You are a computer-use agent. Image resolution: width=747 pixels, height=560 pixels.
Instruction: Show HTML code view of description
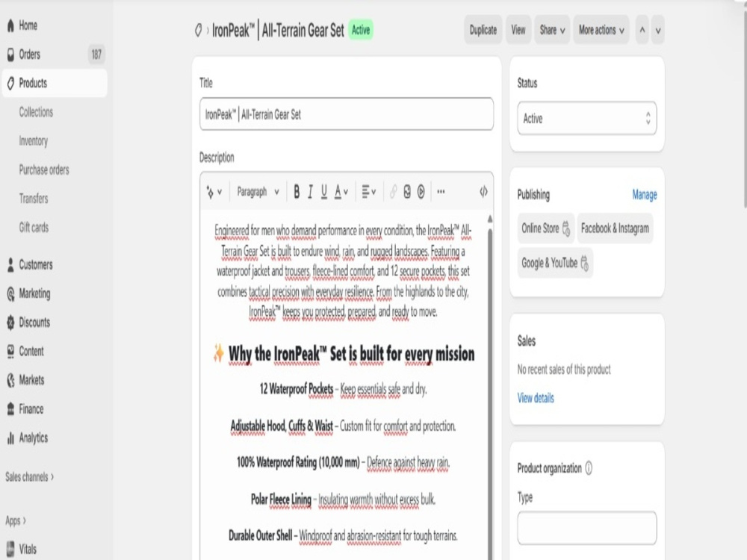point(483,192)
